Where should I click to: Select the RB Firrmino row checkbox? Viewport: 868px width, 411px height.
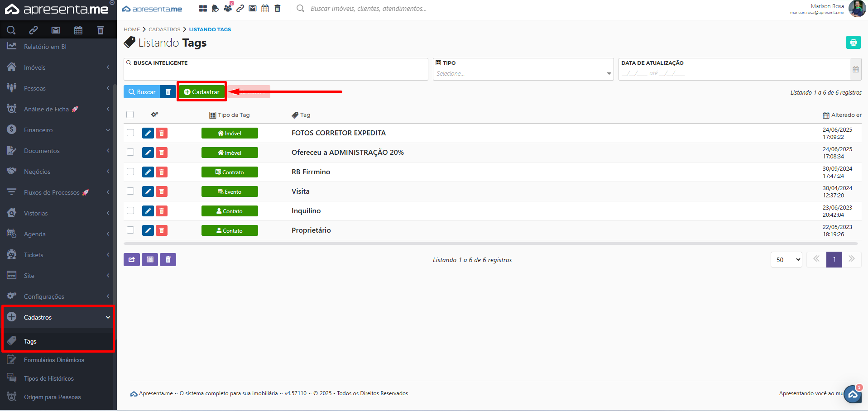point(130,172)
